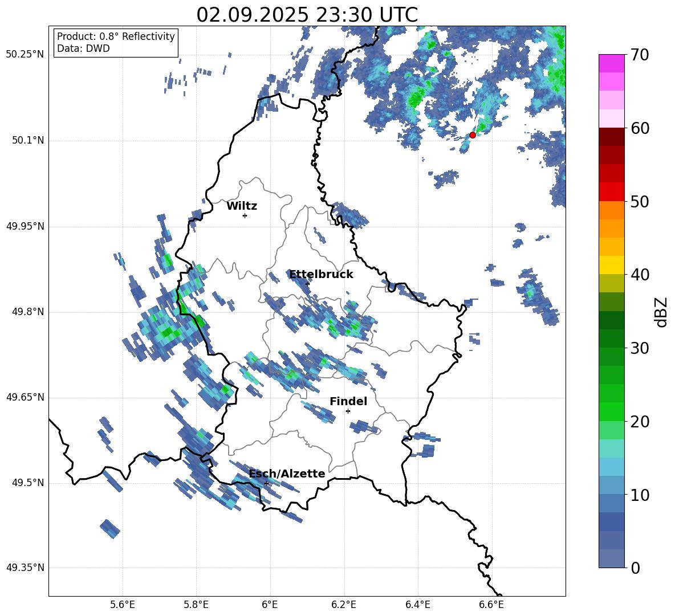675x616 pixels.
Task: Click the 6.4°E longitude label
Action: (x=417, y=605)
